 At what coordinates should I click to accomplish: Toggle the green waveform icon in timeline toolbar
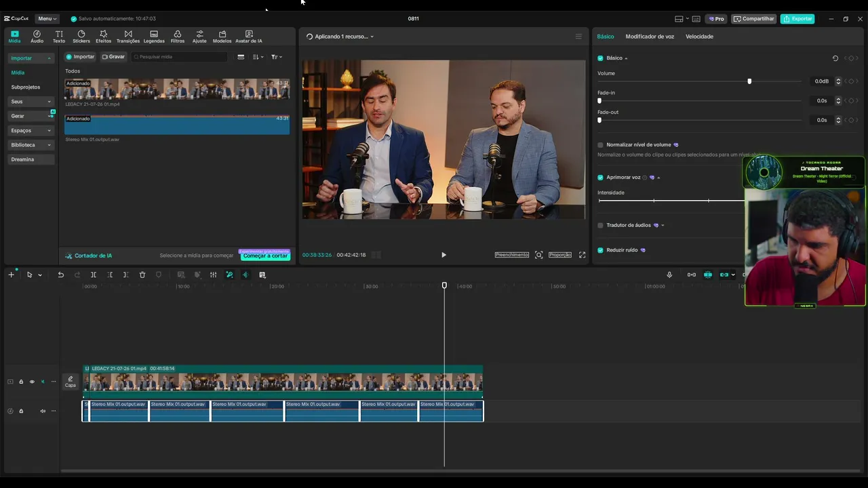[x=245, y=274]
